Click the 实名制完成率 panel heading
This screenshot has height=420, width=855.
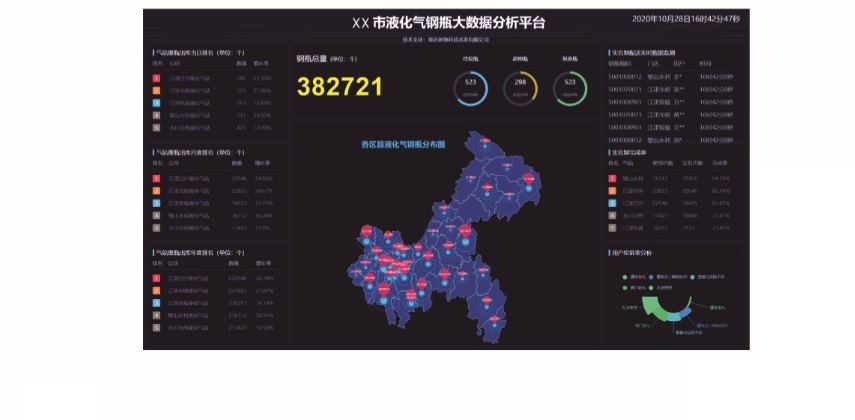pos(629,153)
